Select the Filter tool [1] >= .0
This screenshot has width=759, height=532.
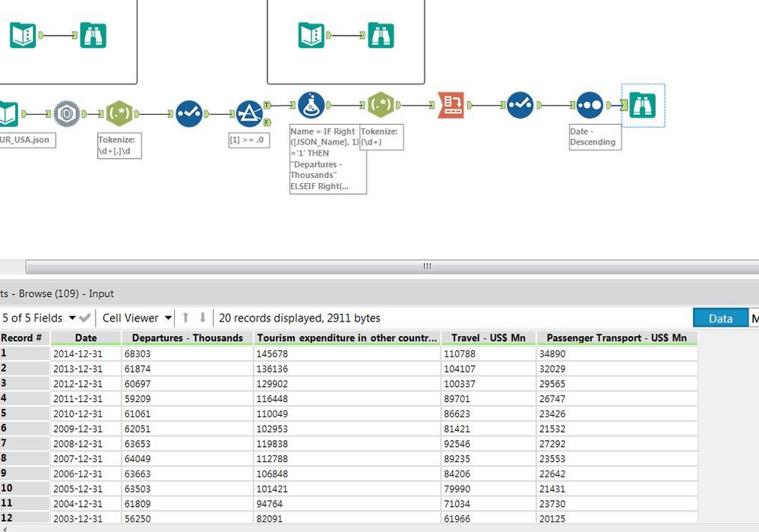click(x=249, y=114)
